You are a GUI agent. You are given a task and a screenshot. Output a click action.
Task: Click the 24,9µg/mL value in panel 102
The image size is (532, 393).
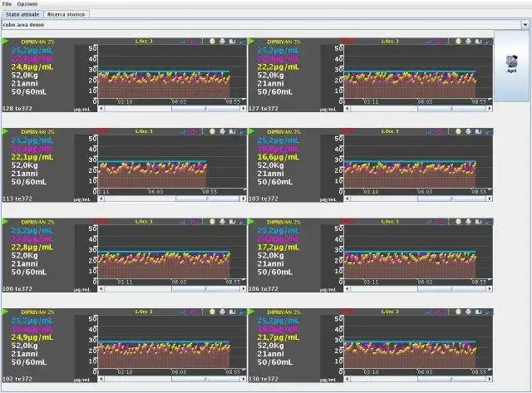[32, 337]
